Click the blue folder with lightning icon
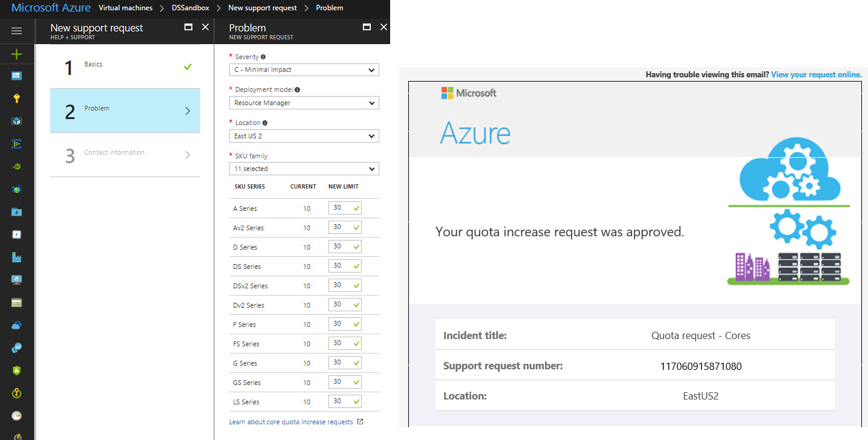This screenshot has width=868, height=440. pyautogui.click(x=16, y=212)
